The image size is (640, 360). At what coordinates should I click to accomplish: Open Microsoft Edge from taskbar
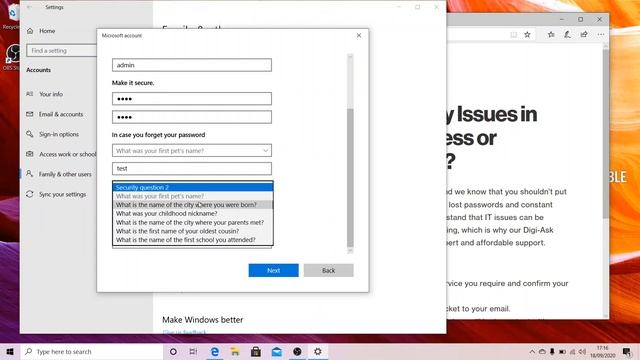[214, 351]
